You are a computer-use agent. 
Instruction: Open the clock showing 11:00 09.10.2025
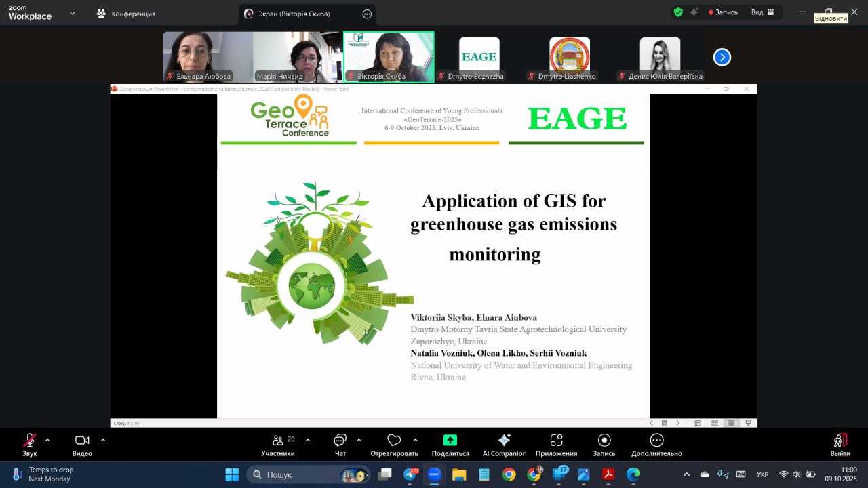pos(841,474)
